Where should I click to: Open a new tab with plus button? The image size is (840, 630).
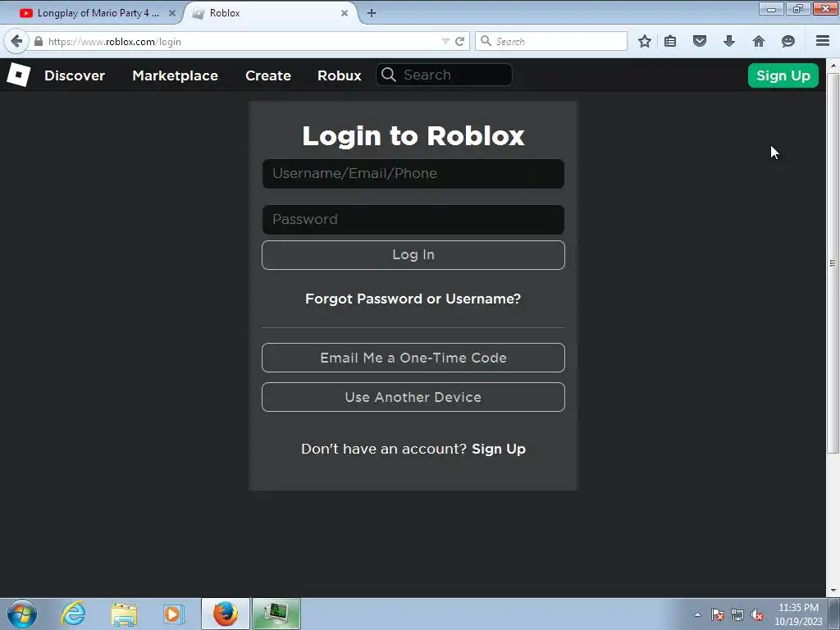tap(372, 13)
